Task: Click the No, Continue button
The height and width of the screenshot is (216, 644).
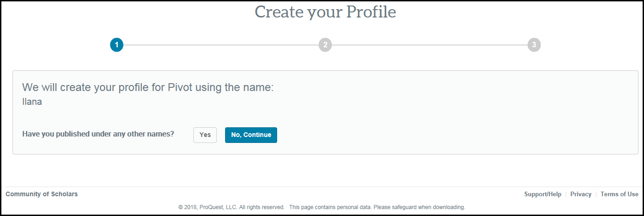Action: (x=251, y=135)
